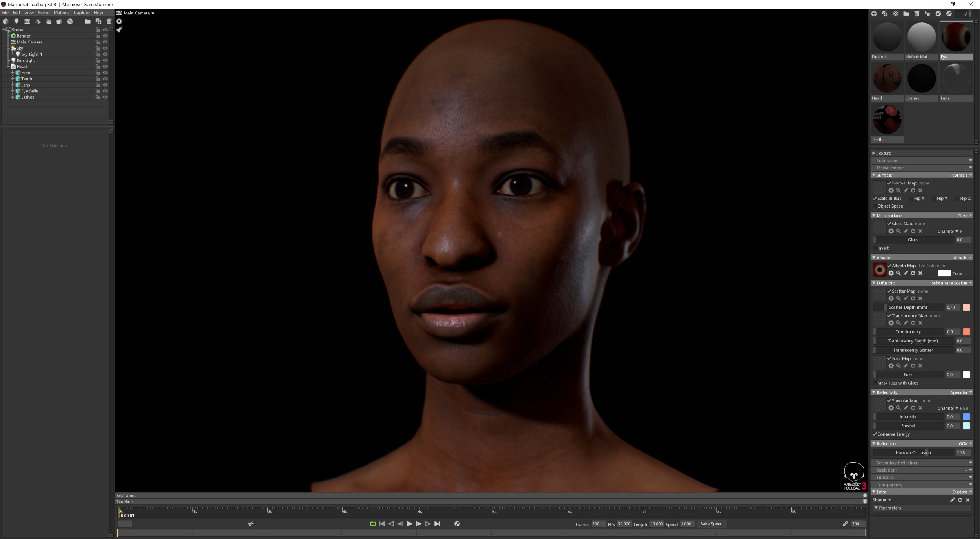Add a new camera

click(27, 22)
